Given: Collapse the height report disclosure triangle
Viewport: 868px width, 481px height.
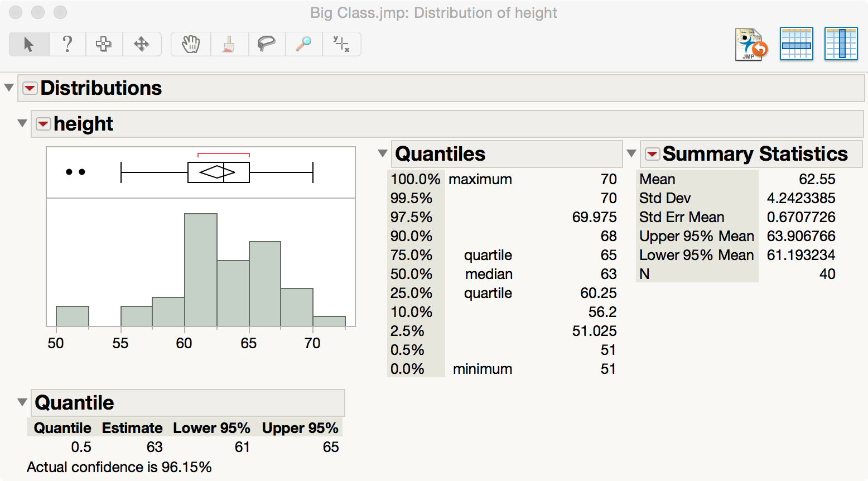Looking at the screenshot, I should (x=22, y=124).
